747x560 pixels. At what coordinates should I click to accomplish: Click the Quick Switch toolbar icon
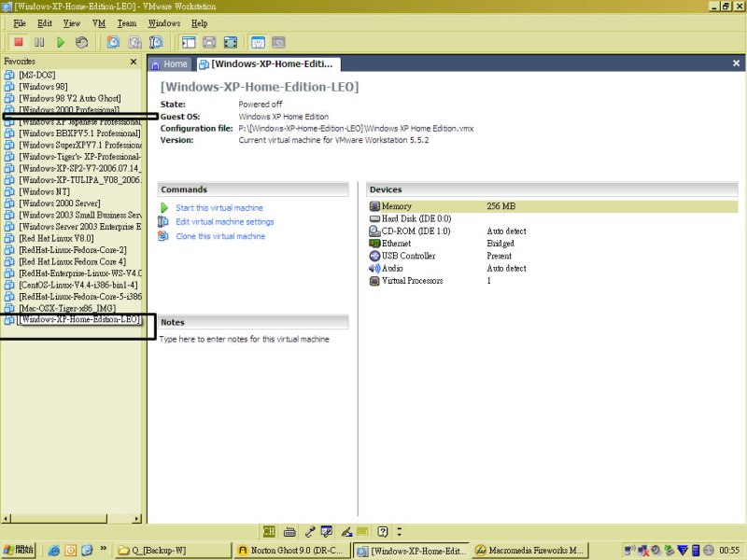209,42
